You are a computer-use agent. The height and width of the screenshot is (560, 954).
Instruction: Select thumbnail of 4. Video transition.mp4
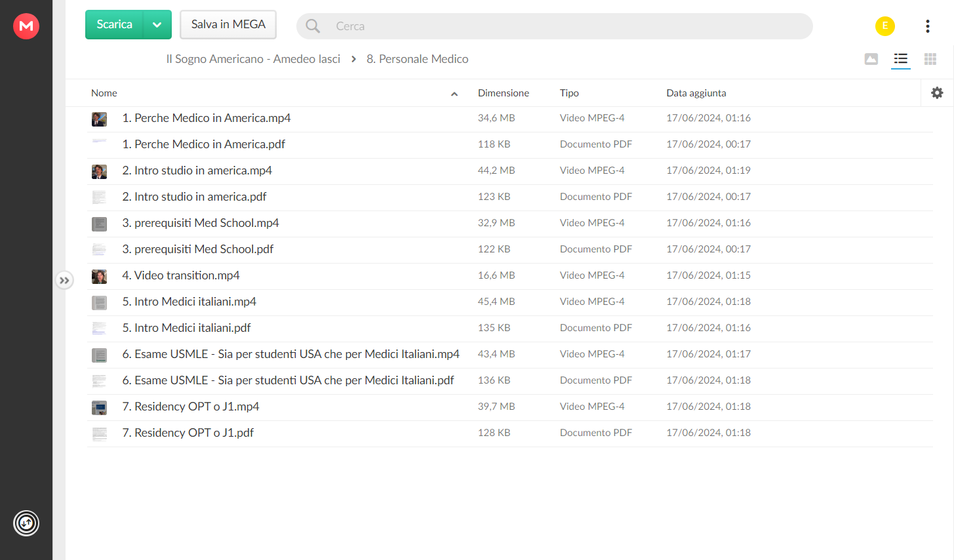click(x=99, y=277)
